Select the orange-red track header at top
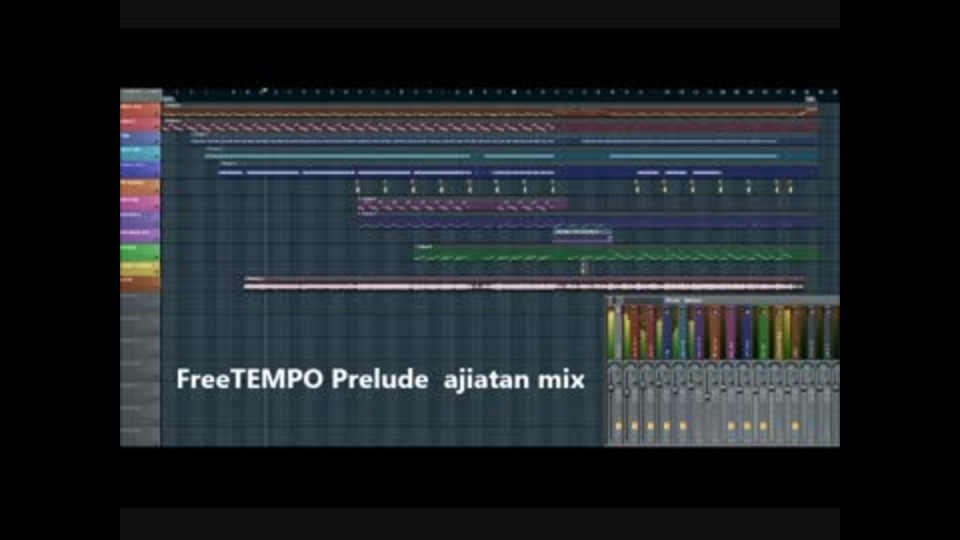The width and height of the screenshot is (960, 540). tap(140, 110)
